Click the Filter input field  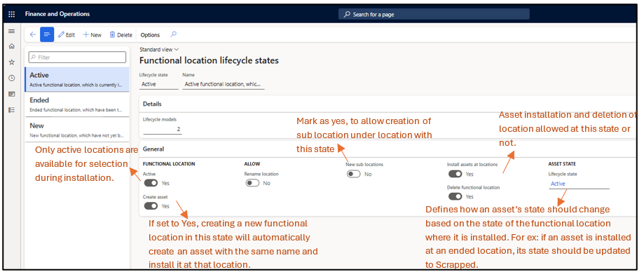click(77, 57)
